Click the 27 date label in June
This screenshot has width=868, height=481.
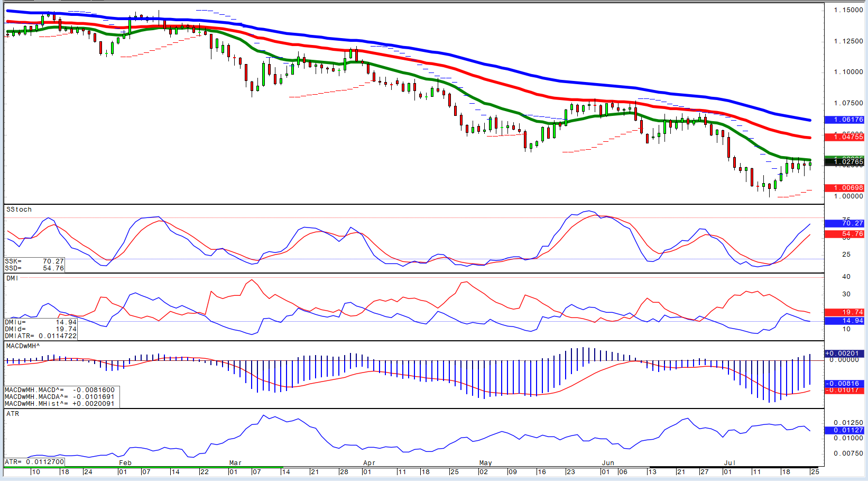point(704,471)
